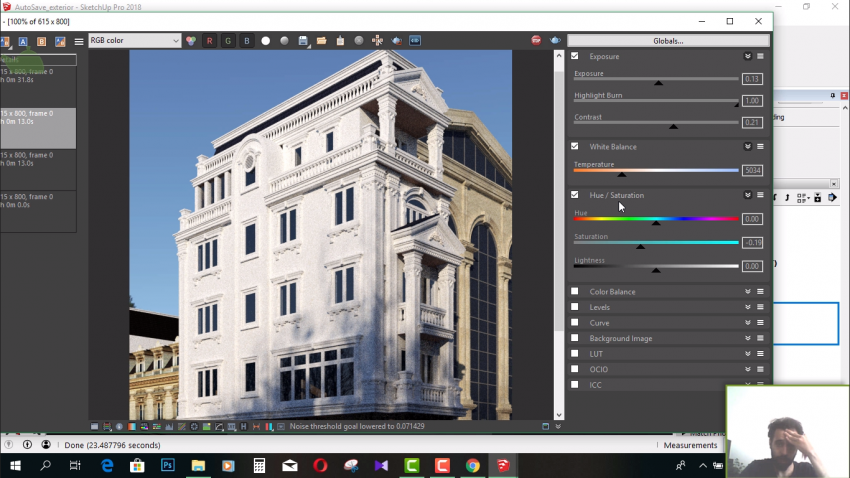The image size is (850, 478).
Task: Click the Temperature slider handle
Action: click(622, 174)
